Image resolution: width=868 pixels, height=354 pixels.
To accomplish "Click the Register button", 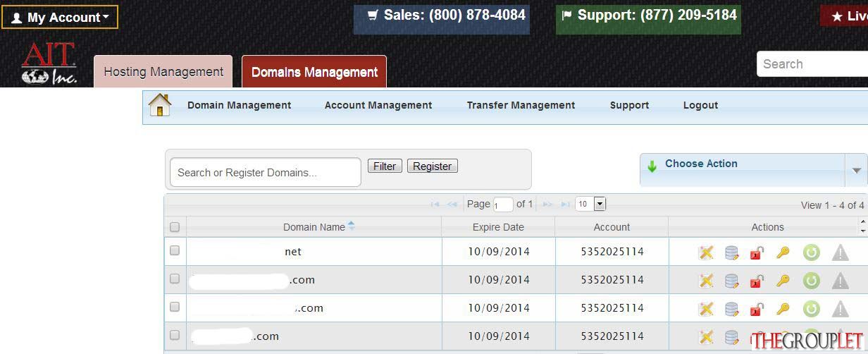I will click(x=432, y=166).
